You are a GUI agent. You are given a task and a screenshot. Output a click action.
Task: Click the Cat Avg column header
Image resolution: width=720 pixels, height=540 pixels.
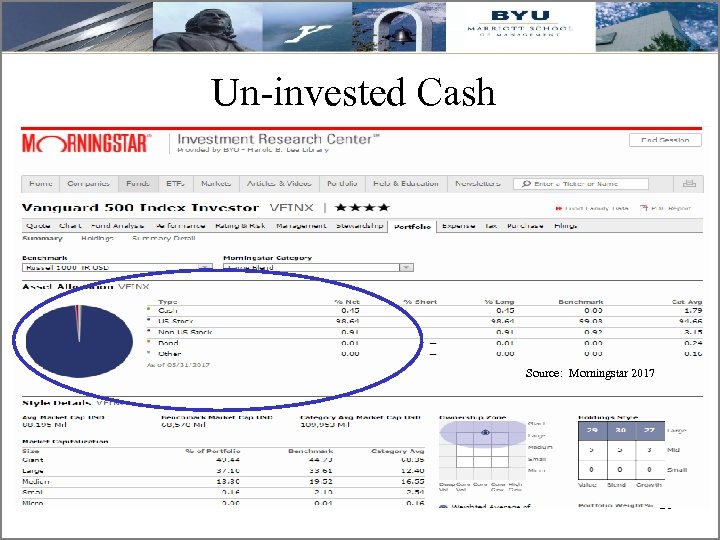pyautogui.click(x=687, y=302)
